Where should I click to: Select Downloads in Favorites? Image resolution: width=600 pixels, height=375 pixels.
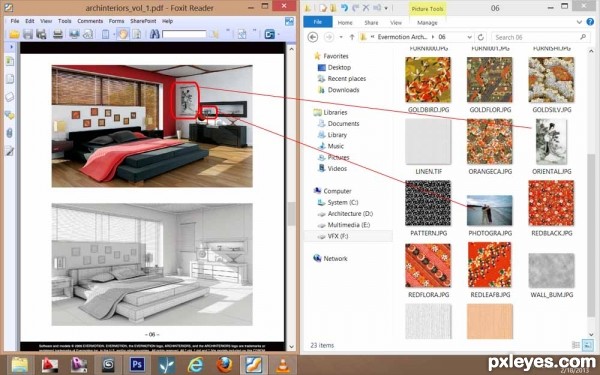click(x=343, y=90)
